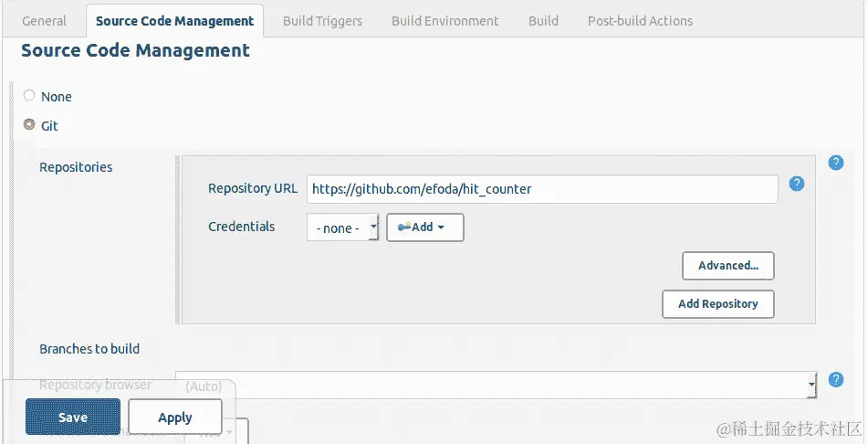Select the Git radio option
The height and width of the screenshot is (444, 868).
pos(29,124)
